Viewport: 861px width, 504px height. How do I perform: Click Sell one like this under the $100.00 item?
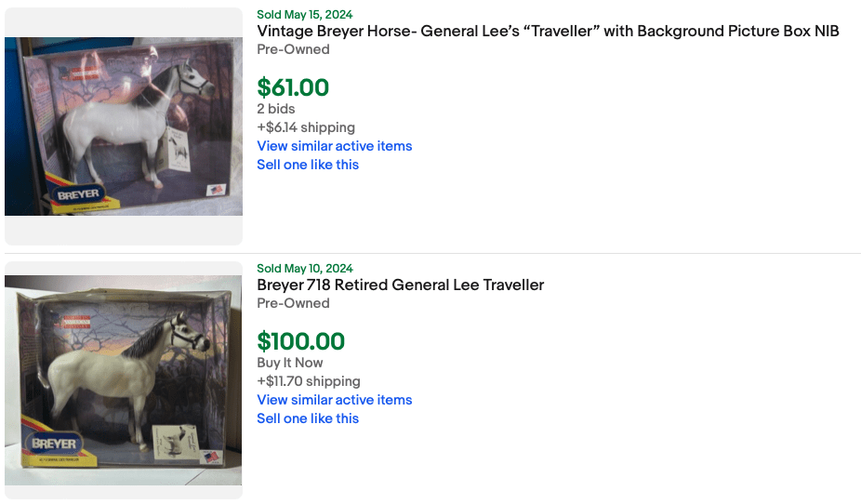point(308,418)
